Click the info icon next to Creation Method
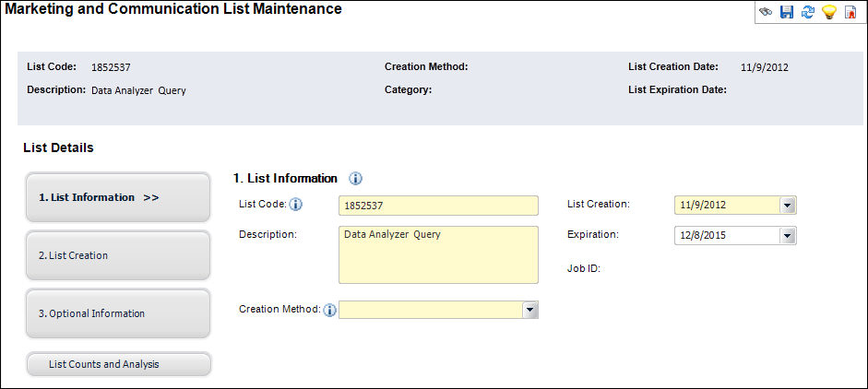Viewport: 868px width, 389px height. (x=330, y=310)
